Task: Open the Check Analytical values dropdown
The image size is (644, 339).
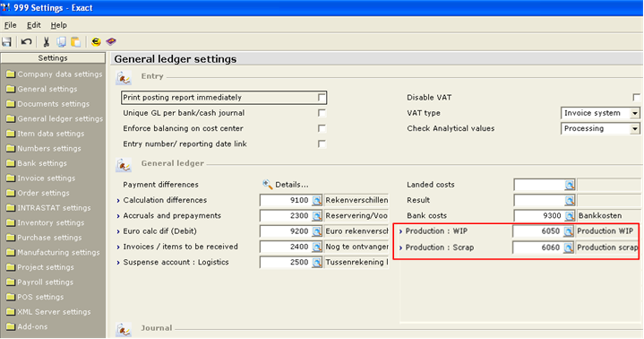Action: 634,129
